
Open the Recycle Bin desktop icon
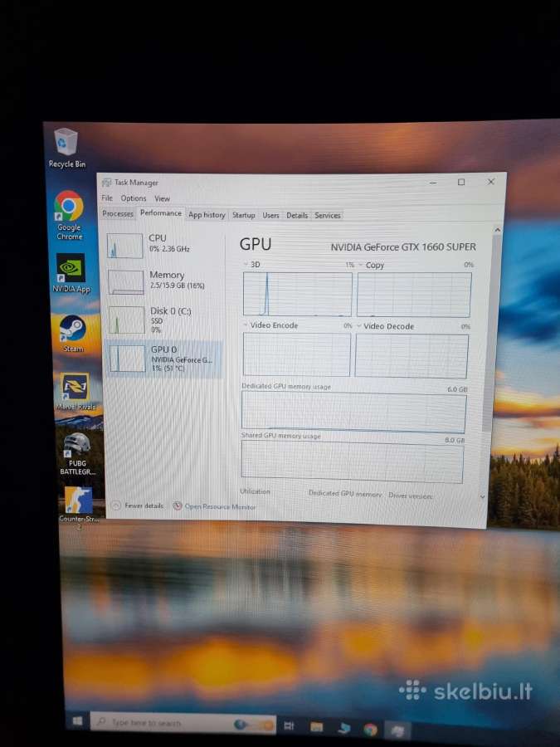pyautogui.click(x=66, y=148)
